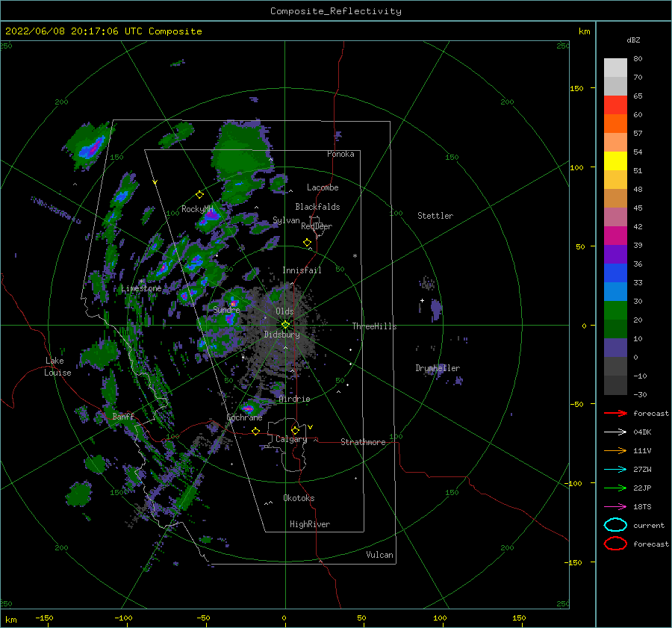Click the Lacombe city label

click(x=323, y=187)
